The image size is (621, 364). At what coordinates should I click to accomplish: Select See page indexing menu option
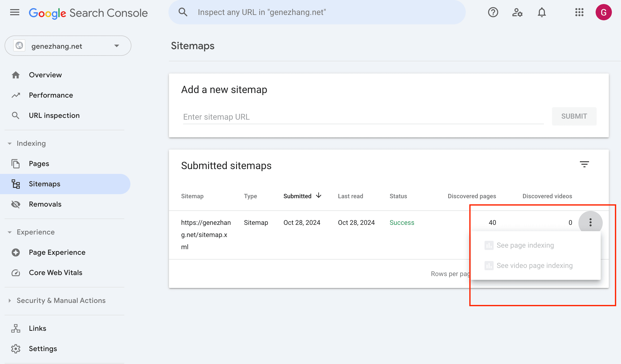click(x=525, y=245)
